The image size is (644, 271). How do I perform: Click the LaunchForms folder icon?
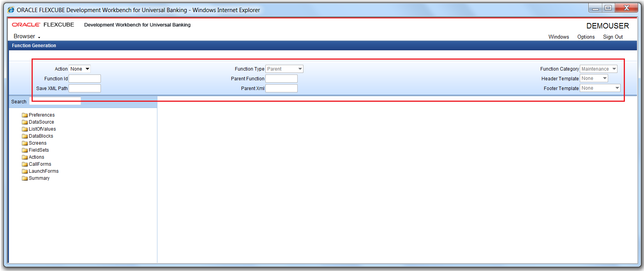point(25,171)
